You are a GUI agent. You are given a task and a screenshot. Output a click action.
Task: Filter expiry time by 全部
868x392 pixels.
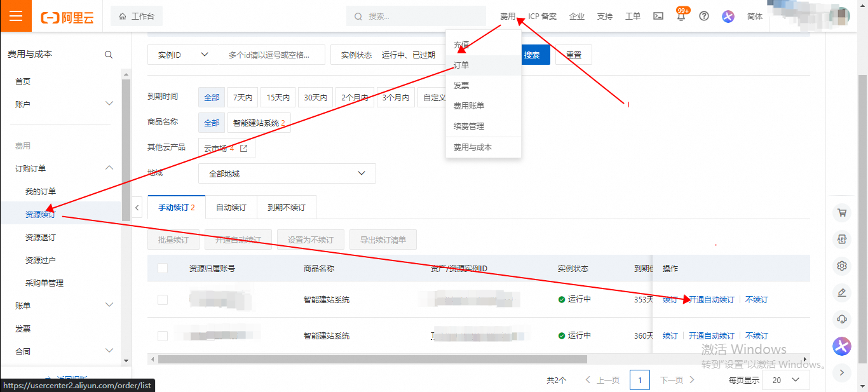pos(212,97)
